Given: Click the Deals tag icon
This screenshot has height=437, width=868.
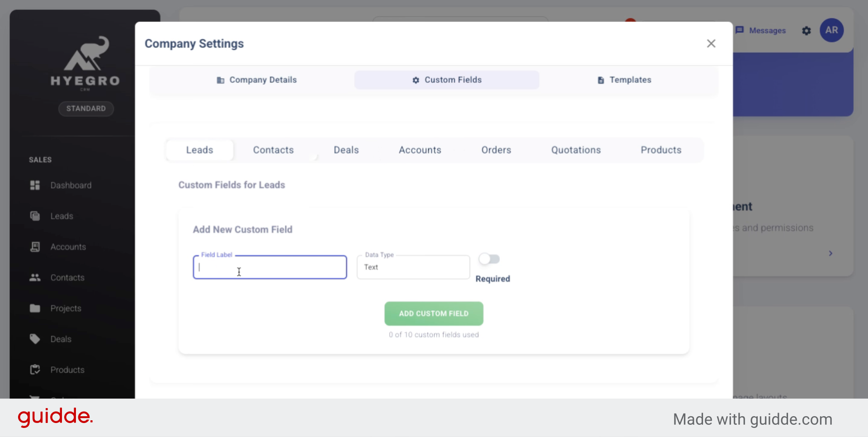Looking at the screenshot, I should [35, 339].
